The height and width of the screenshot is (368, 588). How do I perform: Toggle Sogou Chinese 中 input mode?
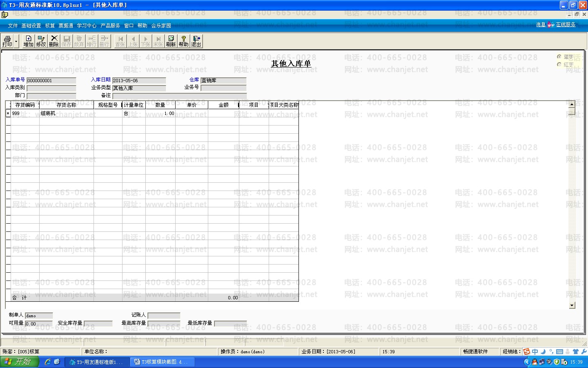pos(535,352)
